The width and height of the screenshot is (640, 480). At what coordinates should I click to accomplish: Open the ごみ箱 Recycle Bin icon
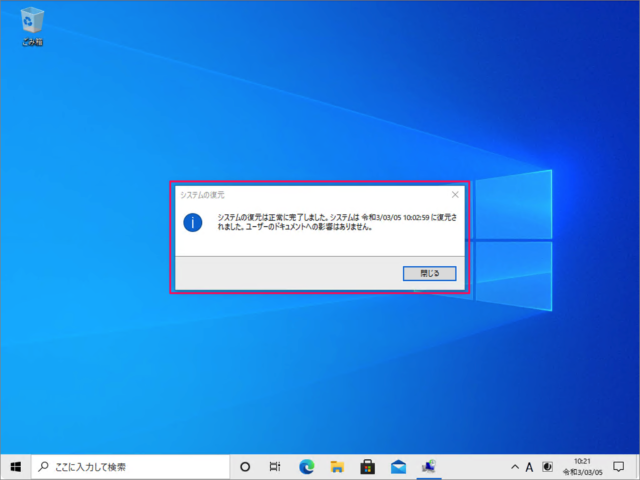(x=32, y=27)
